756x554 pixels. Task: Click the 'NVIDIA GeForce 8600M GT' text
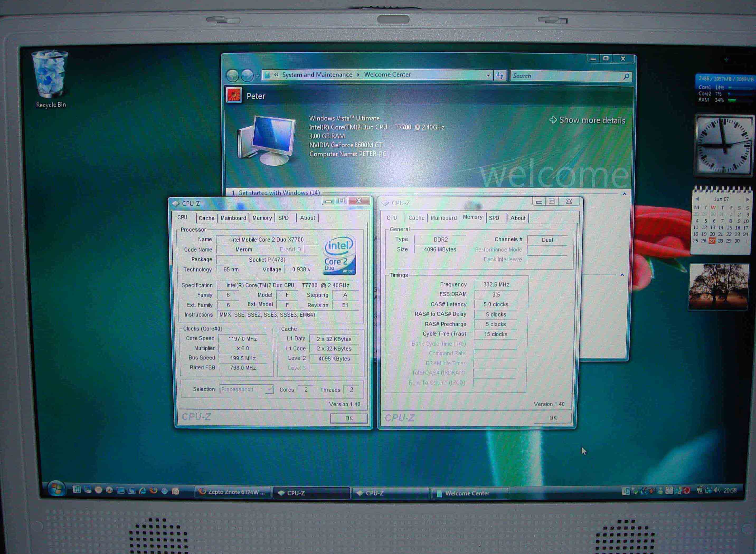[346, 145]
